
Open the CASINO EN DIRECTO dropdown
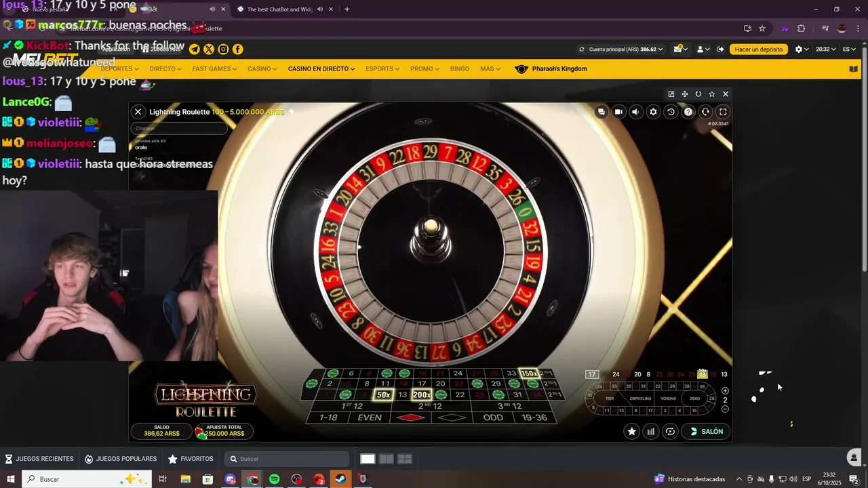321,68
